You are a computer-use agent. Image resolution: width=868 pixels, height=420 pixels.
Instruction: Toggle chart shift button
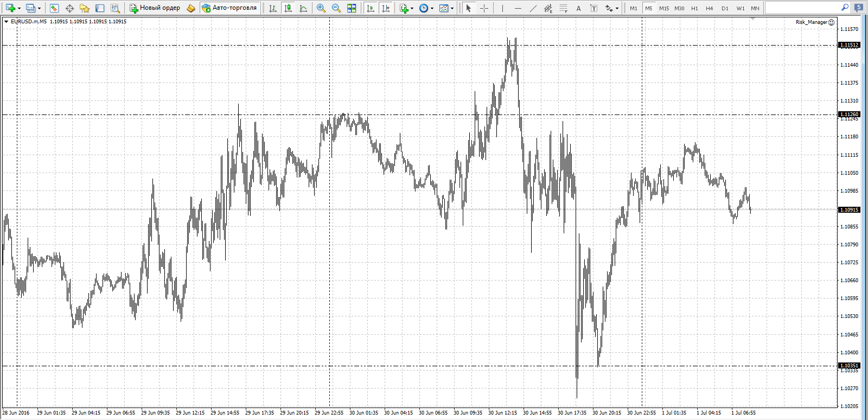pos(386,8)
